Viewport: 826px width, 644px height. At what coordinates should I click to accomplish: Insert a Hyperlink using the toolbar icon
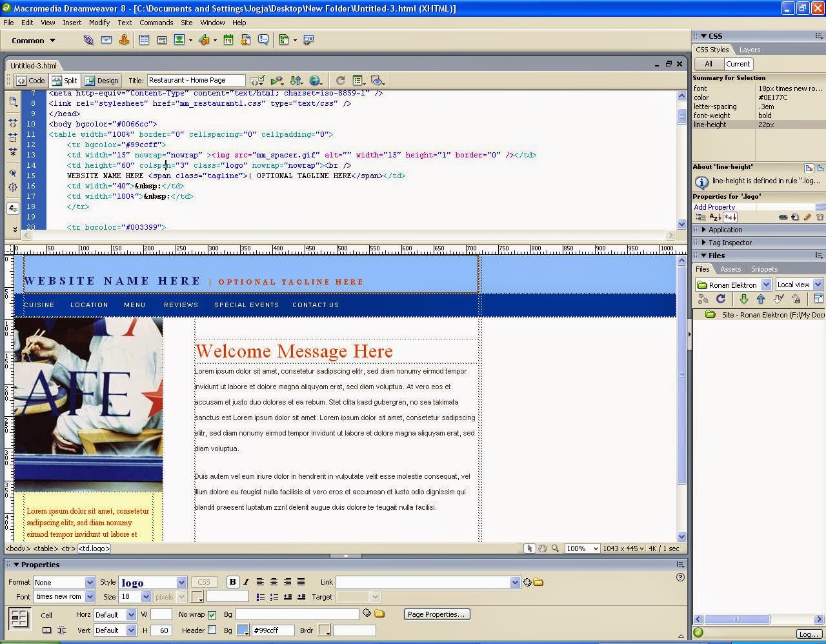tap(88, 40)
